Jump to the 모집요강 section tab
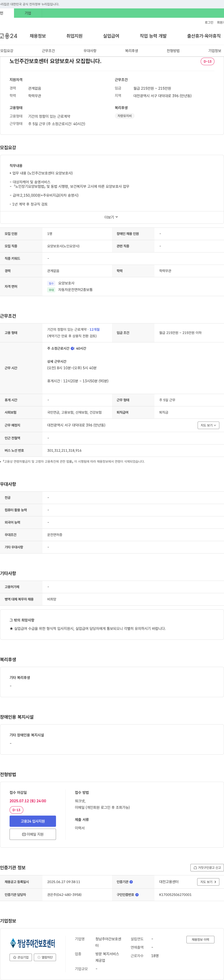 pyautogui.click(x=7, y=51)
